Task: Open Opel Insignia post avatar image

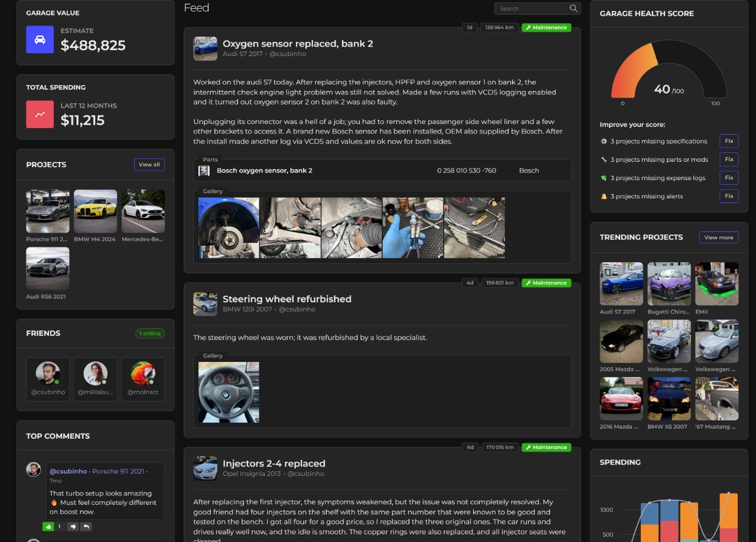Action: [x=205, y=468]
